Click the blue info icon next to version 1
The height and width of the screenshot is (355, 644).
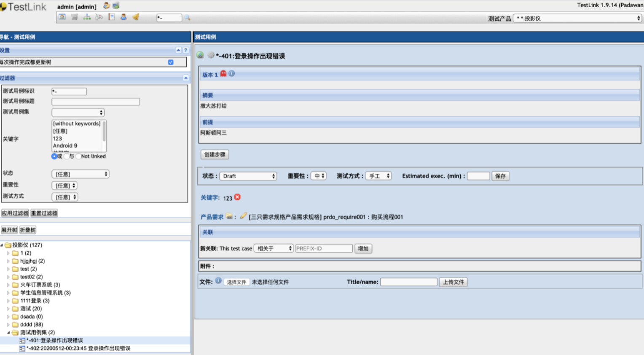click(232, 73)
